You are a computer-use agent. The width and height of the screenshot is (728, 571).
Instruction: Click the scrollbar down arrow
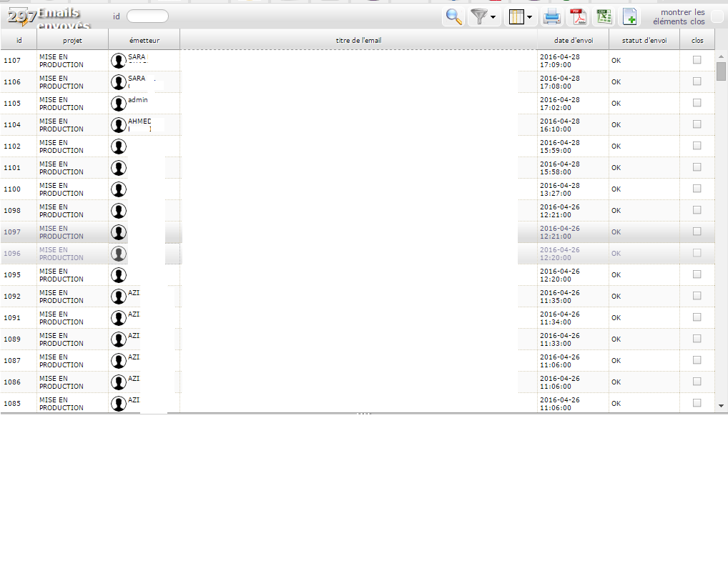(x=721, y=405)
